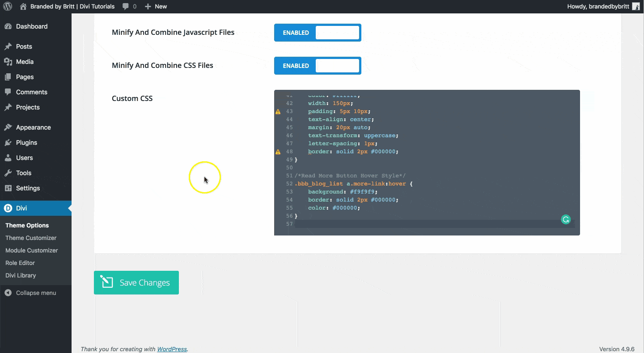Open the WordPress footer link
The image size is (644, 353).
(x=172, y=349)
